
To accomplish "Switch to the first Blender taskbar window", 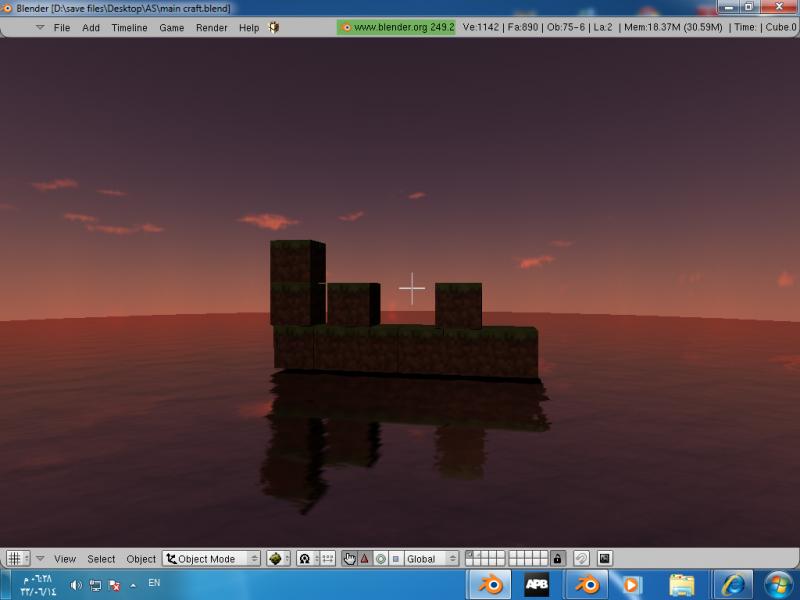I will point(490,584).
